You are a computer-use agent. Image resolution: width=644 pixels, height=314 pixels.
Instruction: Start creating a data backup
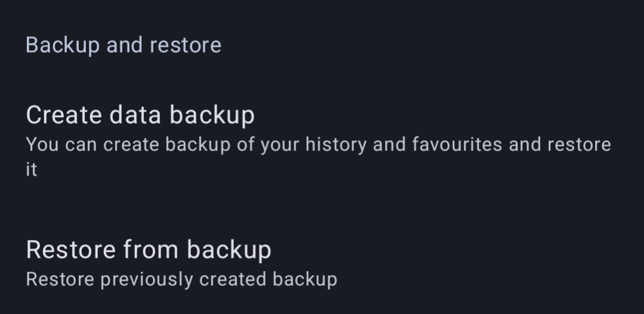pos(140,115)
